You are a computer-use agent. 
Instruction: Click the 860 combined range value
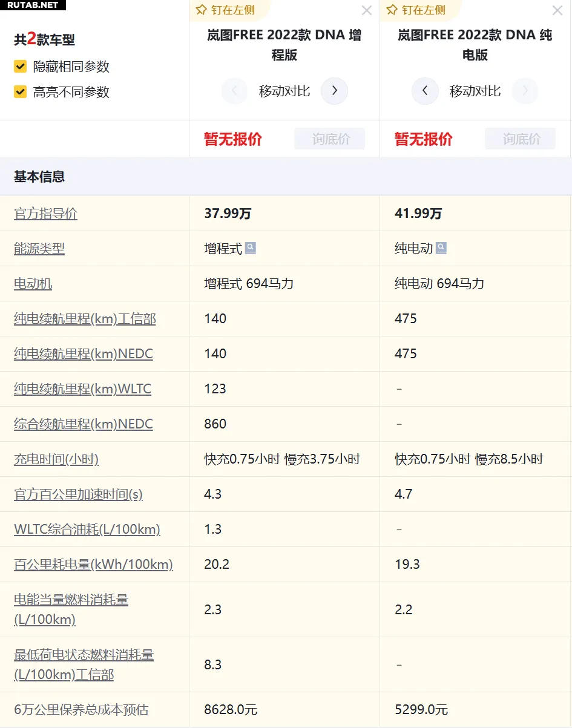point(215,424)
